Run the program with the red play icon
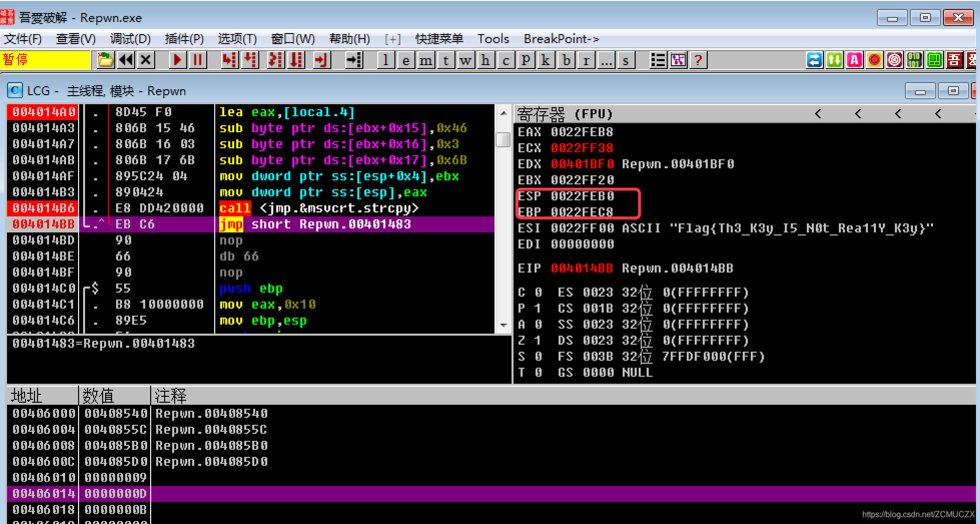The height and width of the screenshot is (524, 980). [x=177, y=60]
